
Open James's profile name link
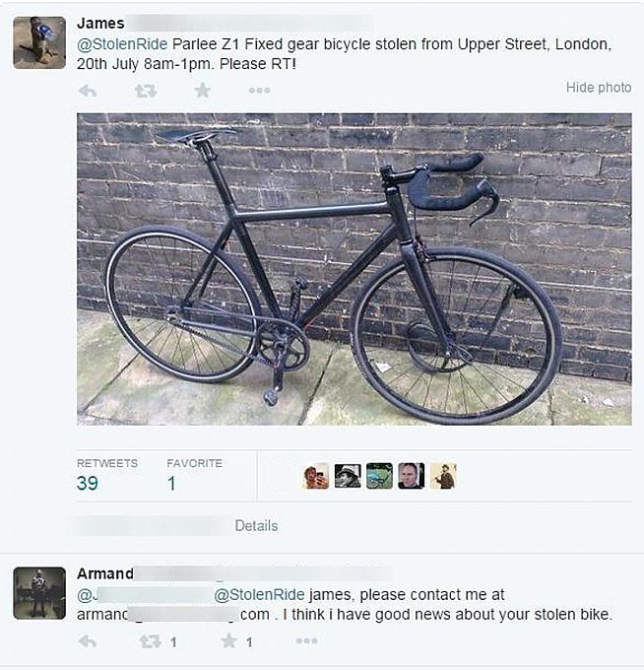[x=100, y=24]
